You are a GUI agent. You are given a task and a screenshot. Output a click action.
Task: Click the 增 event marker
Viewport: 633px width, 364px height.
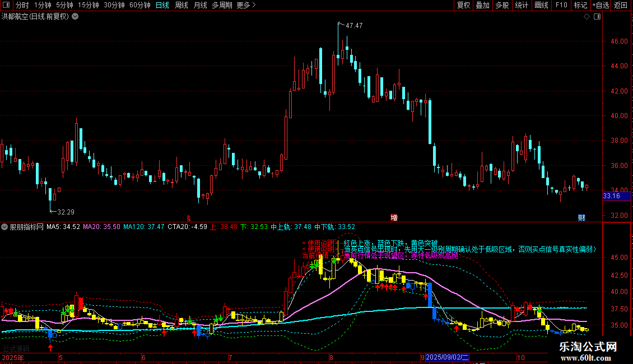pos(394,217)
